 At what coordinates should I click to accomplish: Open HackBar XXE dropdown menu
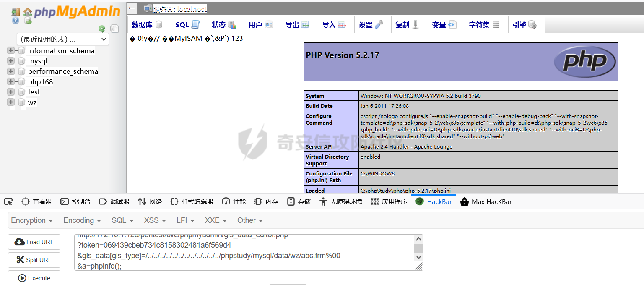[216, 220]
